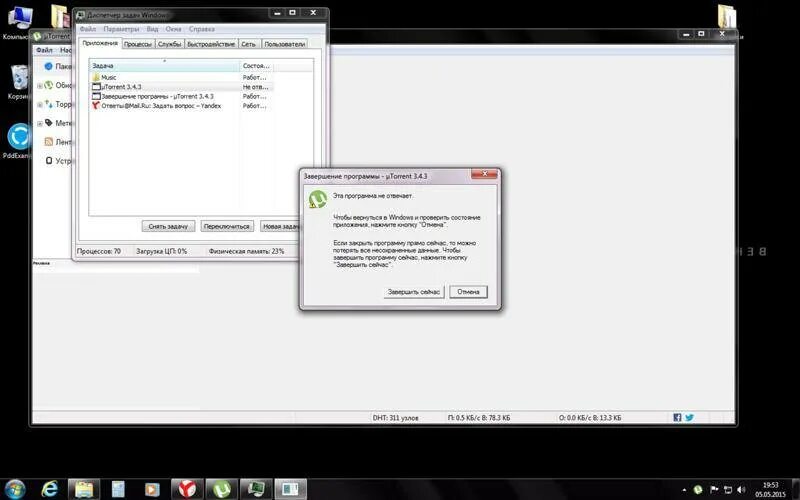This screenshot has width=800, height=500.
Task: Sort by the Состояние column header
Action: point(256,66)
